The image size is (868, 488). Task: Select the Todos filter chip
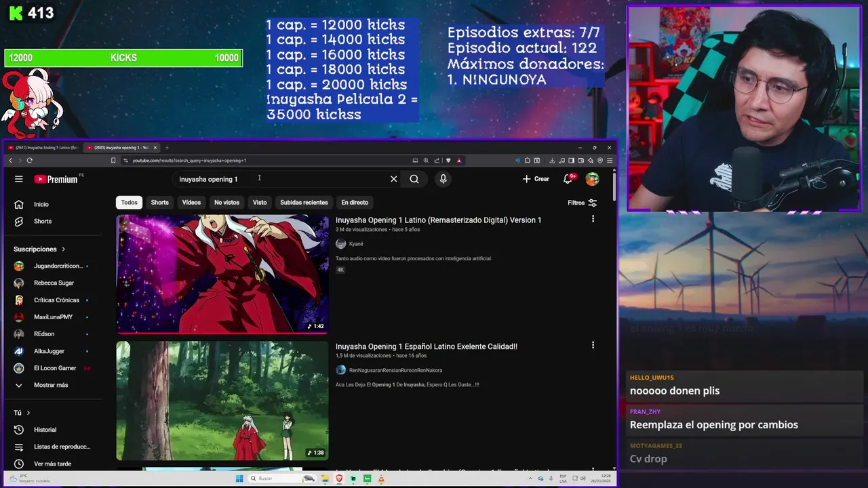pos(129,203)
